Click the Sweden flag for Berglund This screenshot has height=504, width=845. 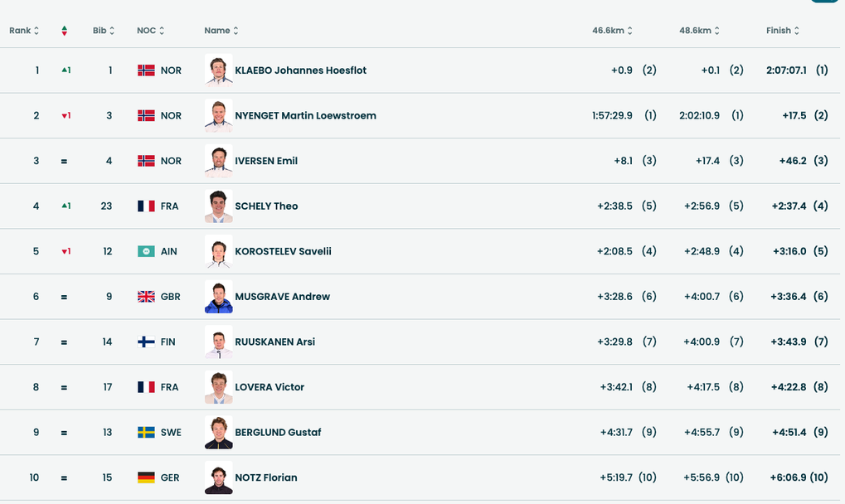click(x=146, y=432)
